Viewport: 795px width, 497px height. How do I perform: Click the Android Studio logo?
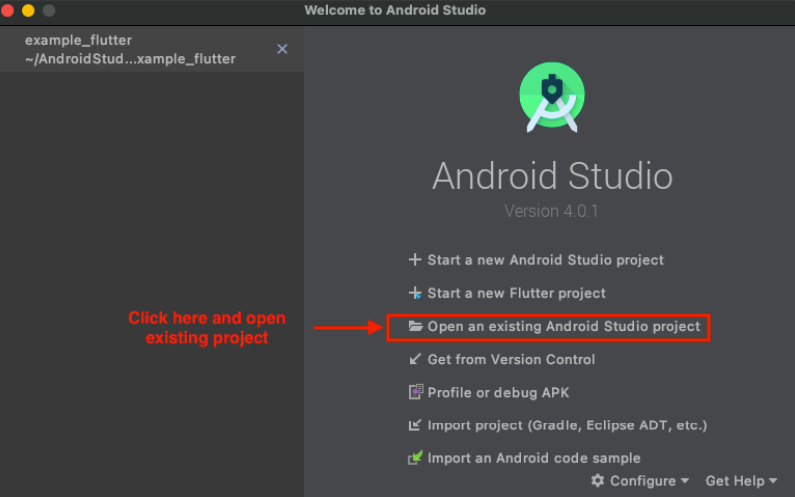[552, 97]
